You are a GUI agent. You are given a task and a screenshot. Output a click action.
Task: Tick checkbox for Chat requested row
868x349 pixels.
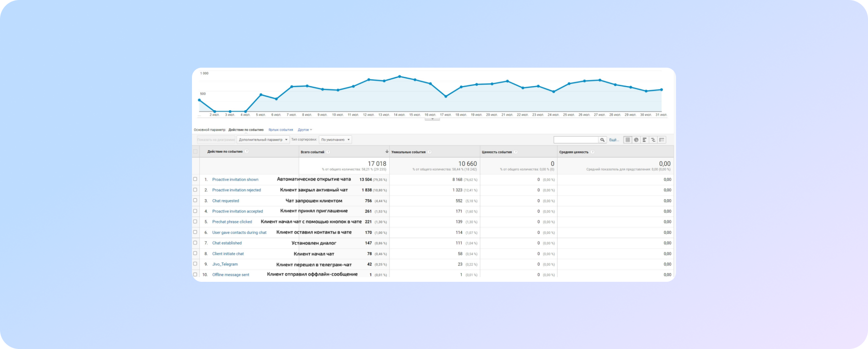click(x=195, y=201)
